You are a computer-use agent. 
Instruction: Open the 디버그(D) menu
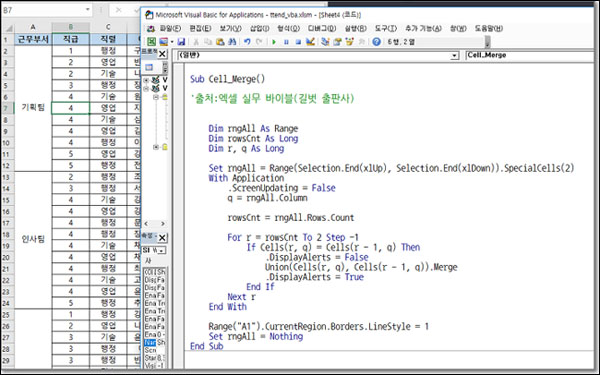pos(322,28)
